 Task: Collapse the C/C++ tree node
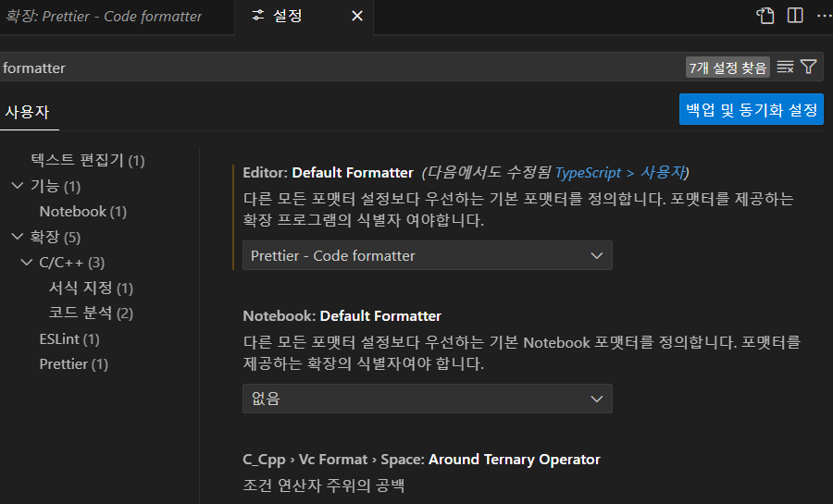(x=27, y=262)
